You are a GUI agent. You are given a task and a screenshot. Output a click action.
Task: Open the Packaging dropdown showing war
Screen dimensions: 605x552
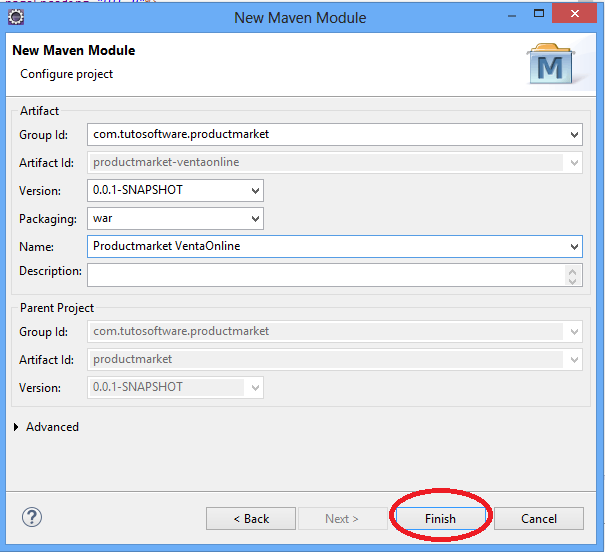click(255, 218)
